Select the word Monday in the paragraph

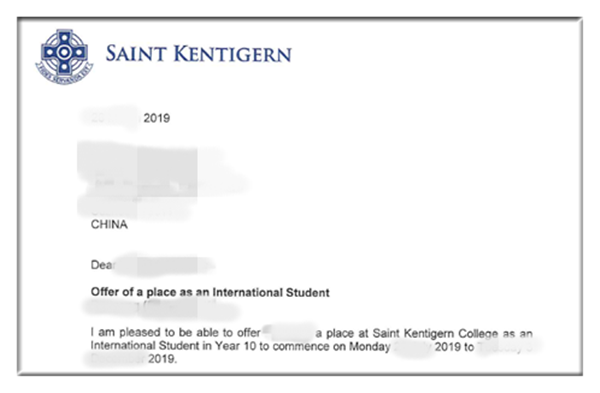pos(370,346)
